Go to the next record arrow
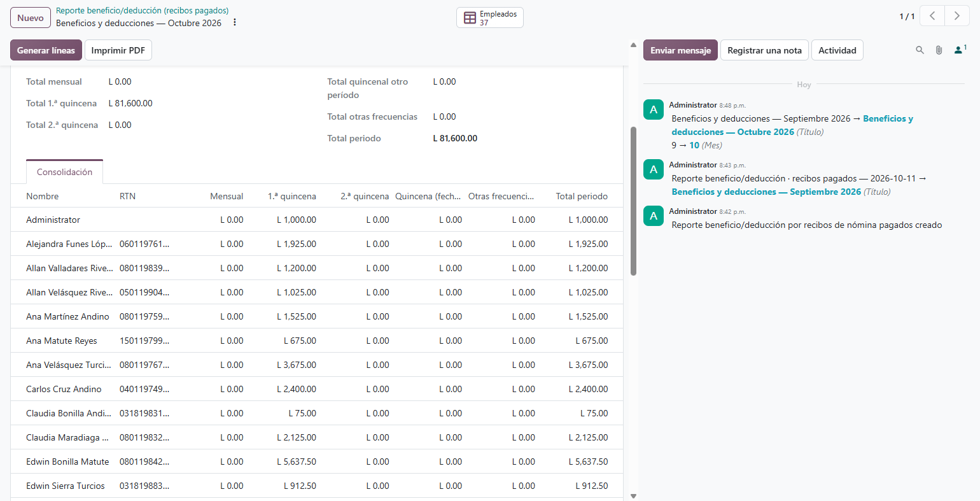Image resolution: width=980 pixels, height=501 pixels. (957, 17)
